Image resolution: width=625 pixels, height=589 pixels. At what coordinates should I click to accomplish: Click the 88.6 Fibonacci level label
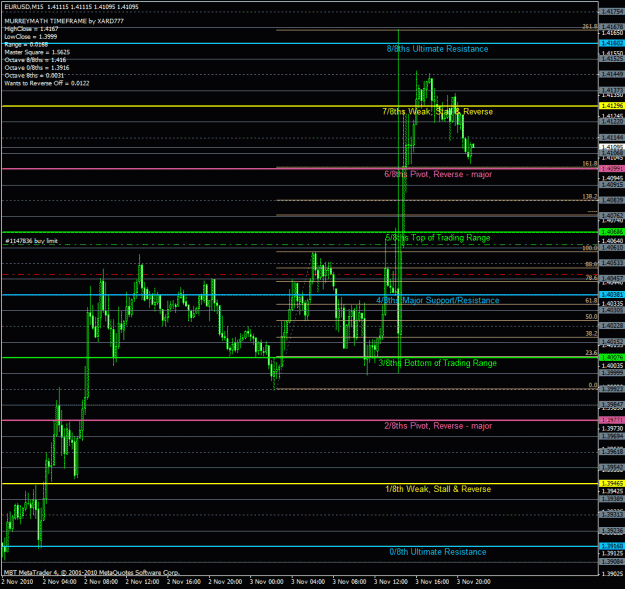tap(591, 264)
